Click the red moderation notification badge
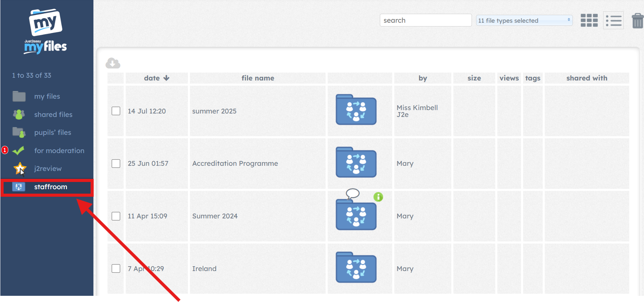Image resolution: width=644 pixels, height=302 pixels. 5,150
